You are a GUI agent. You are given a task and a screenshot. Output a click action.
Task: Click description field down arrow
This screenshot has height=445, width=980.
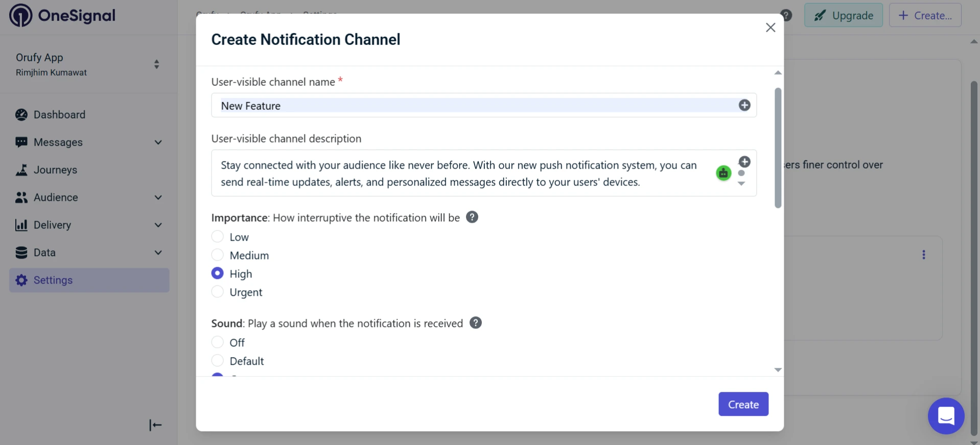pos(741,183)
